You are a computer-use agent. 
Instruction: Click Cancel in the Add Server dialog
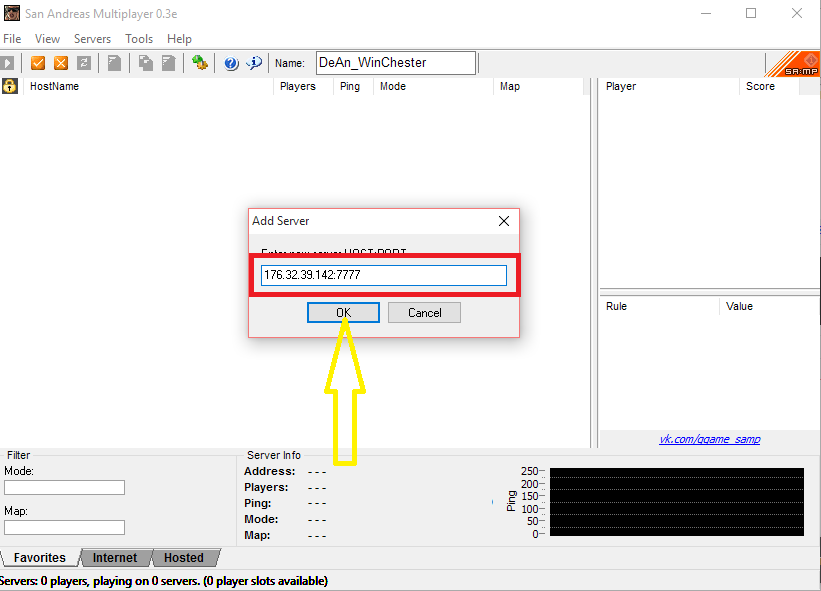click(425, 313)
